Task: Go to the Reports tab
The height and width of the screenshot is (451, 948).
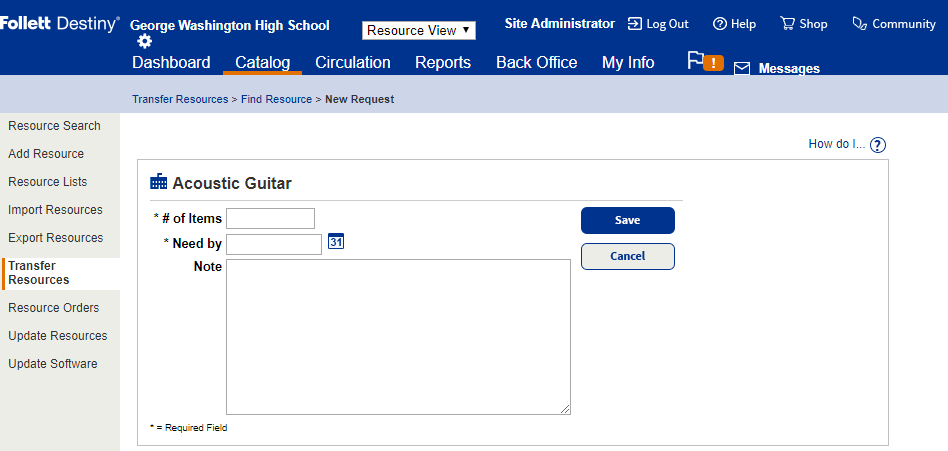Action: pyautogui.click(x=443, y=63)
